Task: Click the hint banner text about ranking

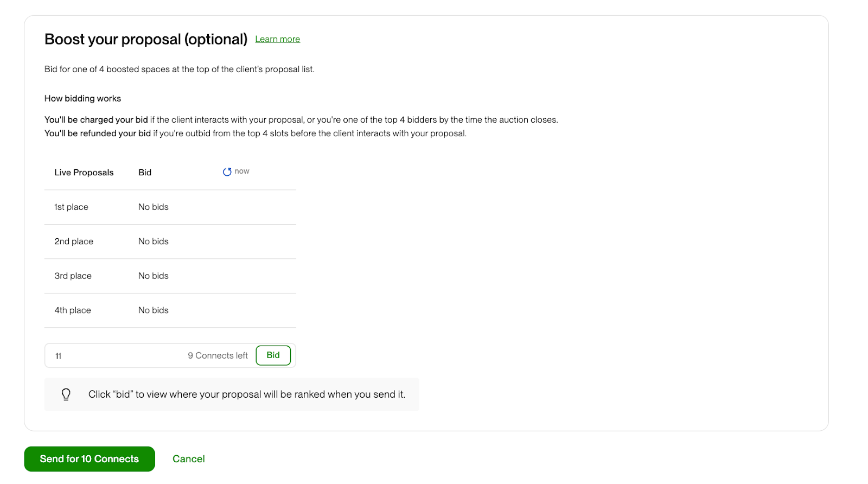Action: click(x=247, y=394)
